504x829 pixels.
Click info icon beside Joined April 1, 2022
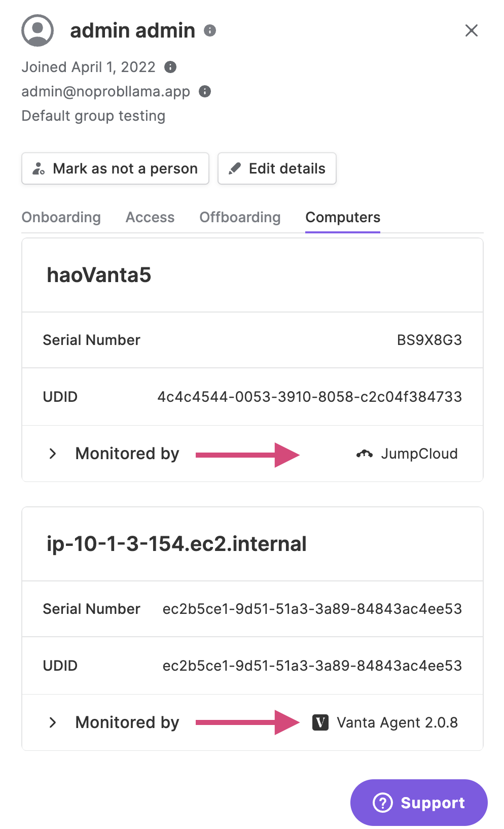point(170,67)
